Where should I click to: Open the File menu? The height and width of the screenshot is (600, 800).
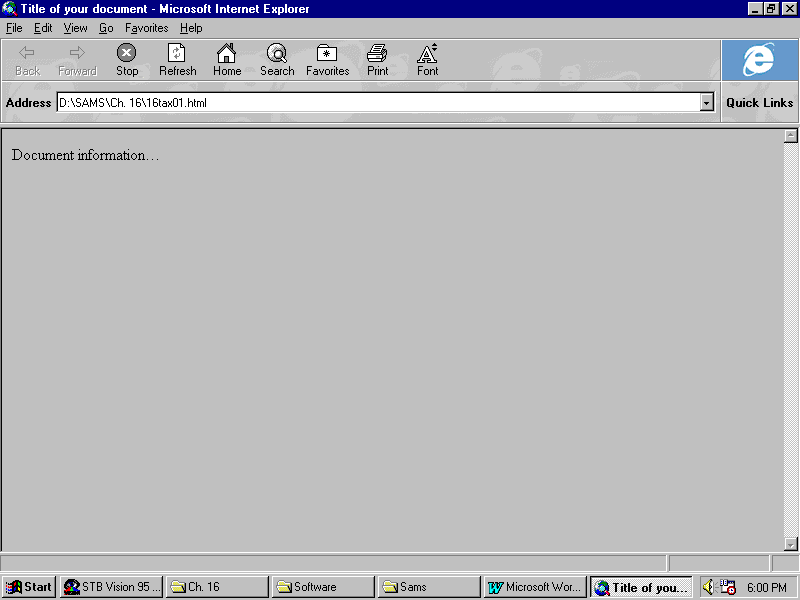(x=14, y=28)
